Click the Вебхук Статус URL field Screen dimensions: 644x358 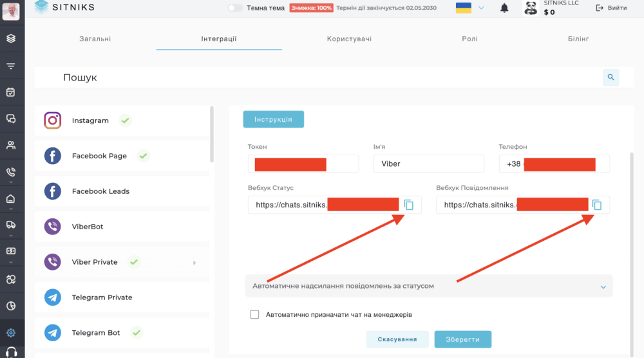pos(335,205)
